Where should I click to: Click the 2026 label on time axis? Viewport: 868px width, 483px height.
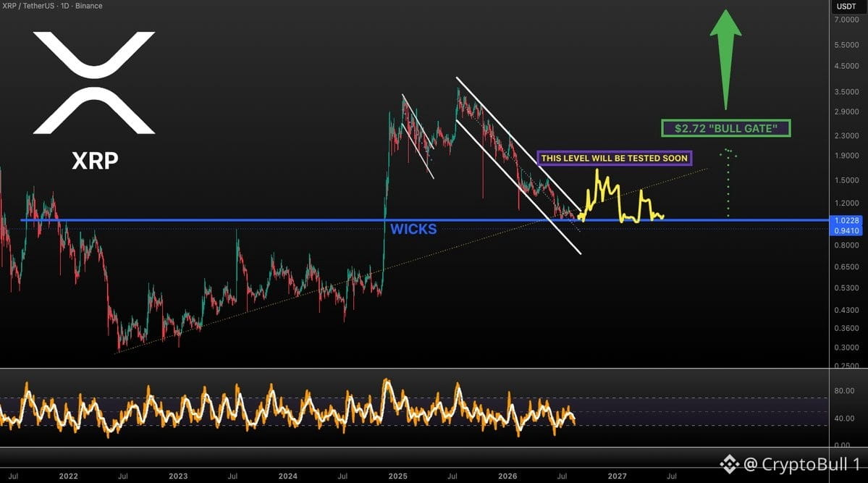(507, 476)
